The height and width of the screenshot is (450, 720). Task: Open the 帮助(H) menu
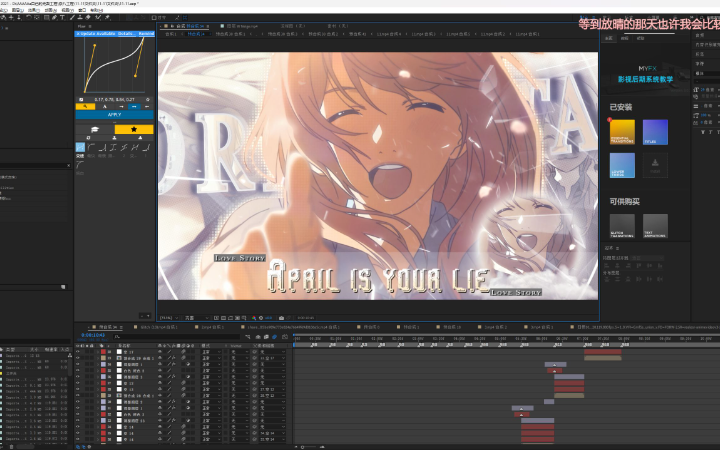tap(96, 10)
